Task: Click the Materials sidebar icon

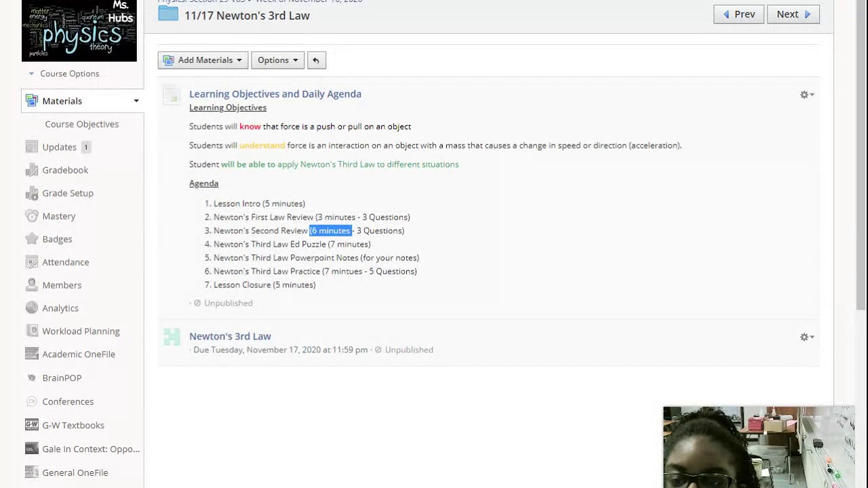Action: [x=31, y=101]
